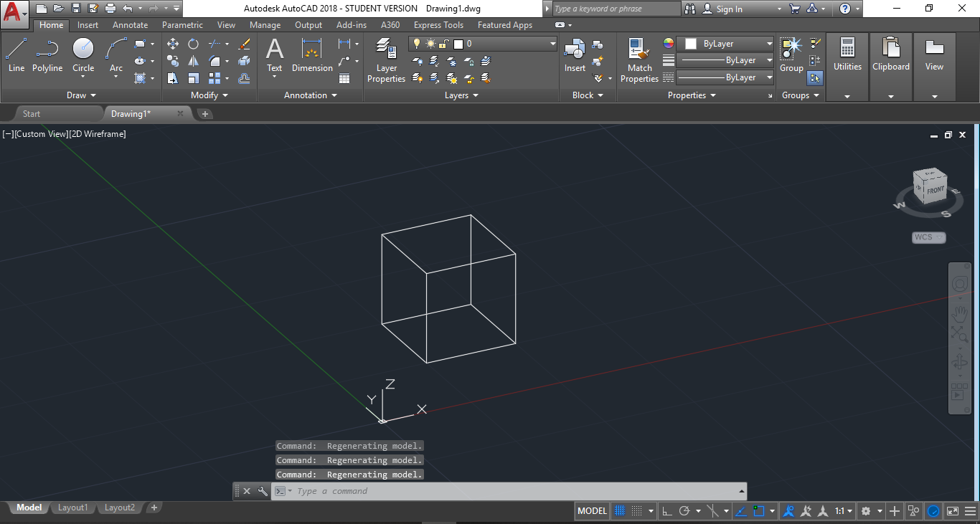This screenshot has height=524, width=980.
Task: Open Customization menu in status bar
Action: click(970, 511)
